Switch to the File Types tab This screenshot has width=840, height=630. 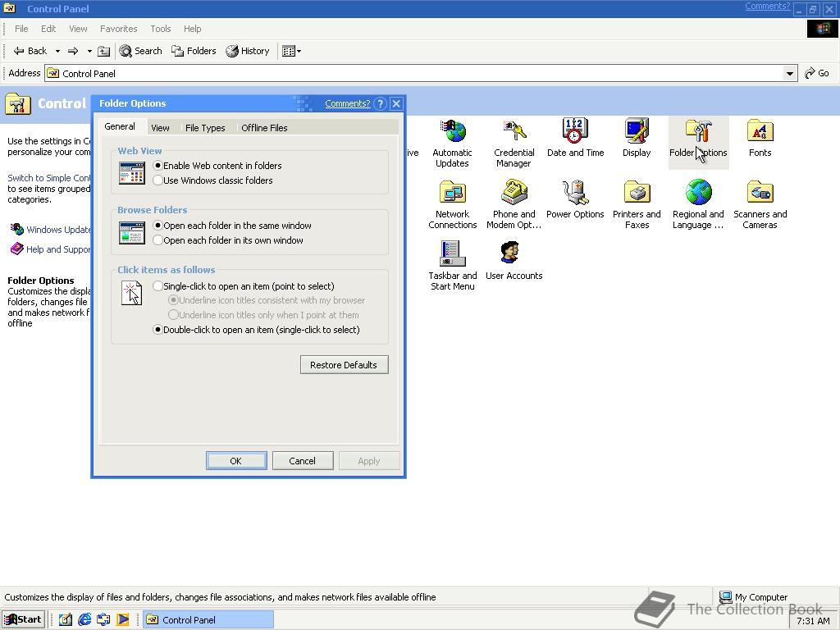click(x=205, y=128)
